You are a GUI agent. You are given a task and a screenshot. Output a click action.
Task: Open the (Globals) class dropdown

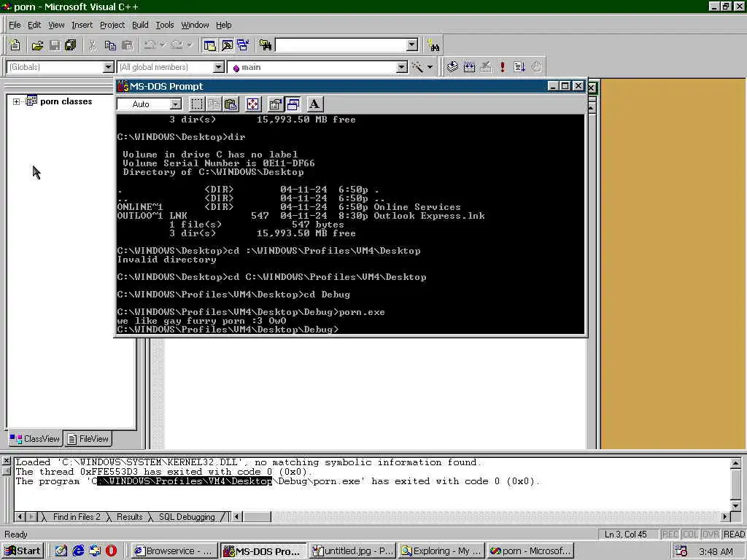(108, 67)
